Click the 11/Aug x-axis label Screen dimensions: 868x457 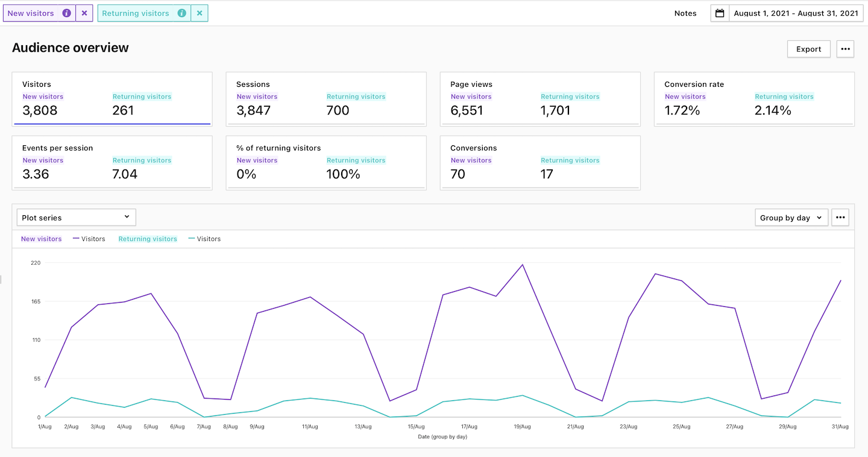coord(310,427)
